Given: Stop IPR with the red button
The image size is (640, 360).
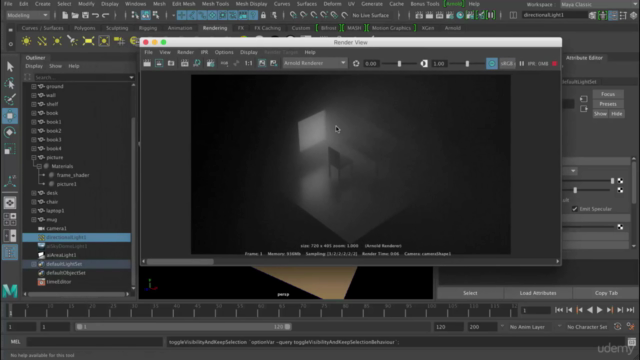Looking at the screenshot, I should click(x=554, y=64).
